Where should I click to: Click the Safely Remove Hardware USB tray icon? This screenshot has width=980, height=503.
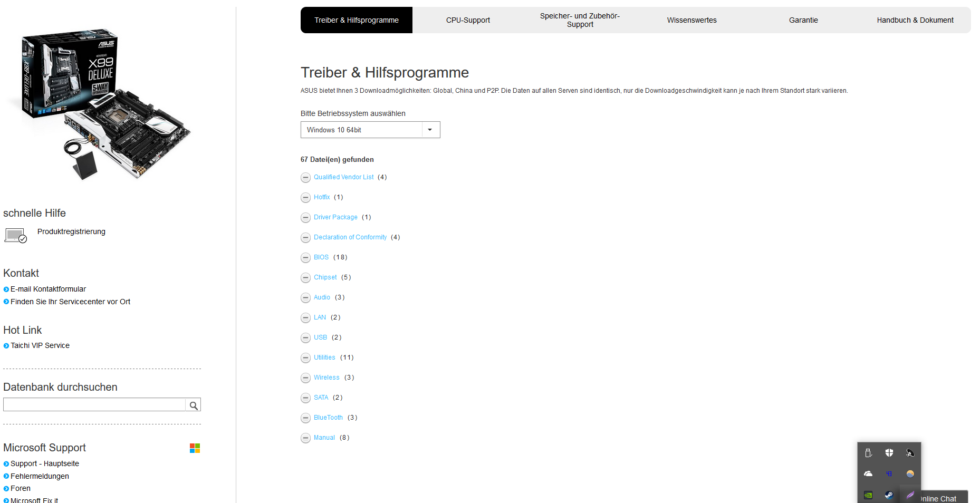868,453
